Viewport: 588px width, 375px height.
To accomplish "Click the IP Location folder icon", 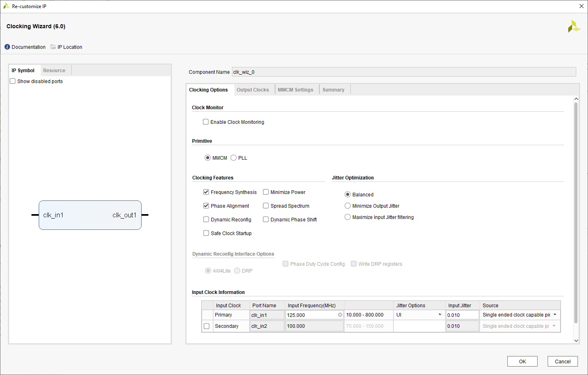I will (x=53, y=47).
